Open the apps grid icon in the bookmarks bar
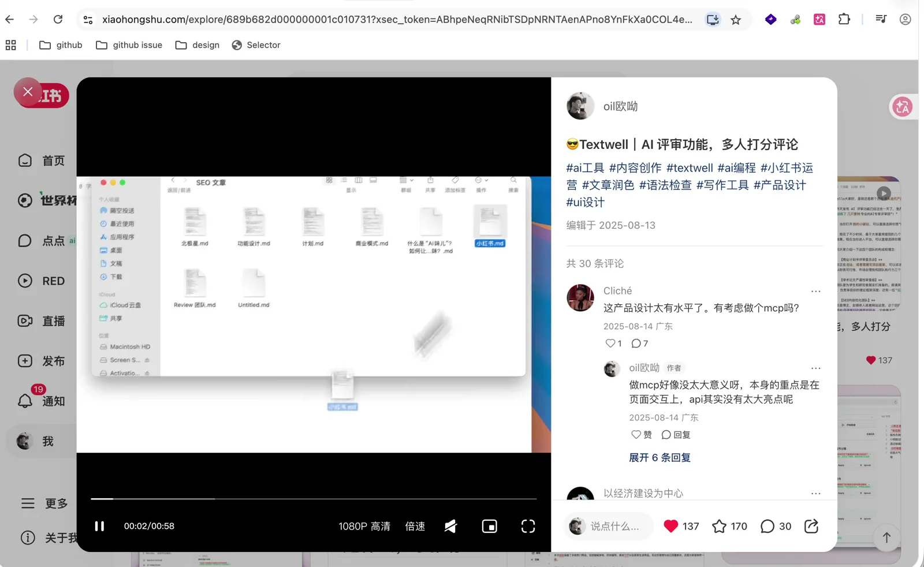The width and height of the screenshot is (924, 567). pos(11,45)
